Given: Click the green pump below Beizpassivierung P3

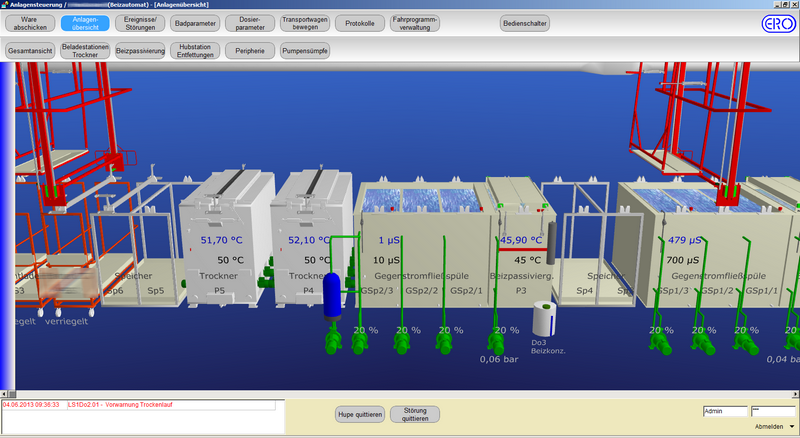Looking at the screenshot, I should 495,343.
